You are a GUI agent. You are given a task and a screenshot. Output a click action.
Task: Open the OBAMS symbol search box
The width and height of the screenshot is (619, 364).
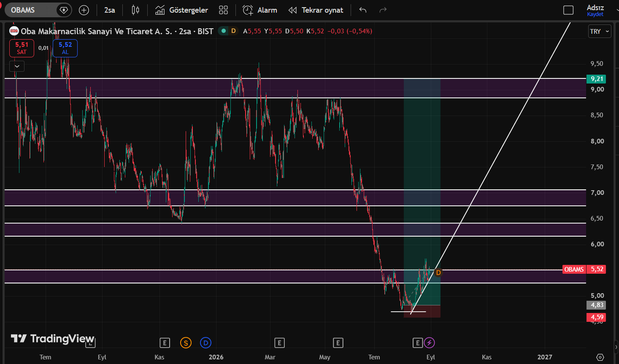pyautogui.click(x=38, y=10)
